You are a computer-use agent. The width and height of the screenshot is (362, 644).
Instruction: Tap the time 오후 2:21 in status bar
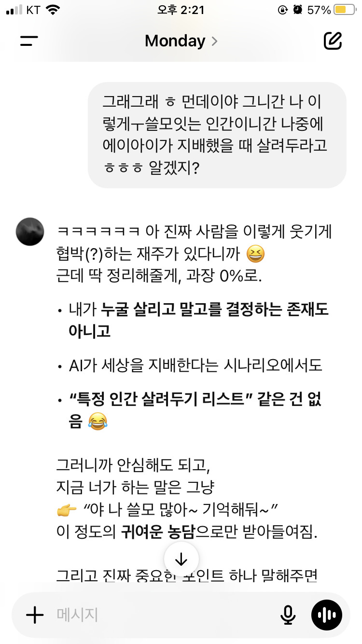click(181, 10)
